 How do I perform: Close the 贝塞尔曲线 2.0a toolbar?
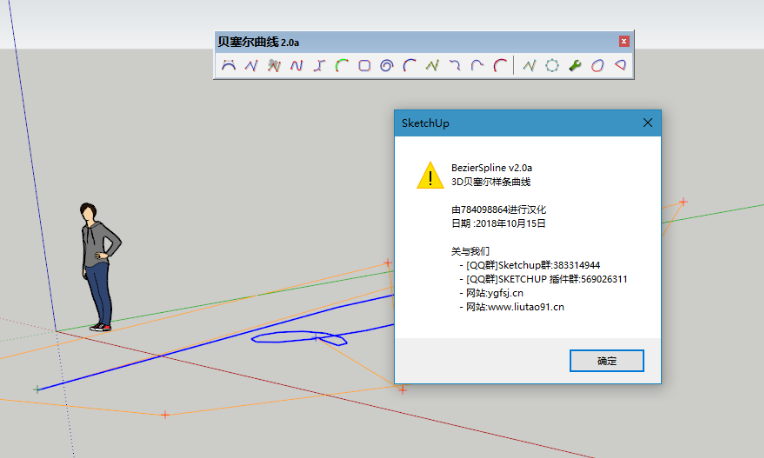pyautogui.click(x=624, y=41)
